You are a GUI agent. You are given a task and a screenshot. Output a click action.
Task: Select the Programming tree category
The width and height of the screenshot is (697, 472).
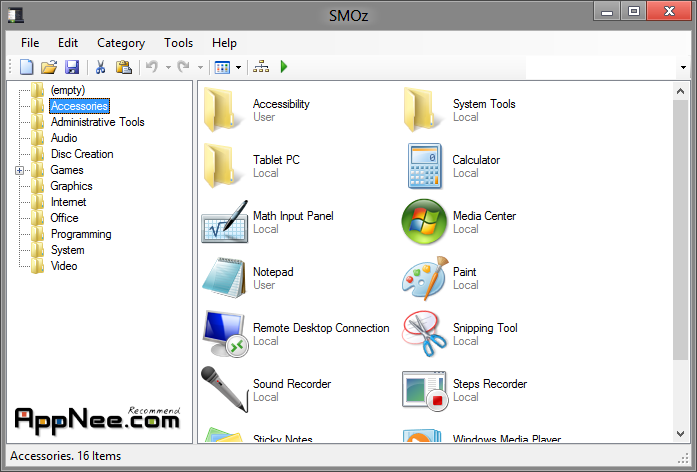(x=81, y=234)
